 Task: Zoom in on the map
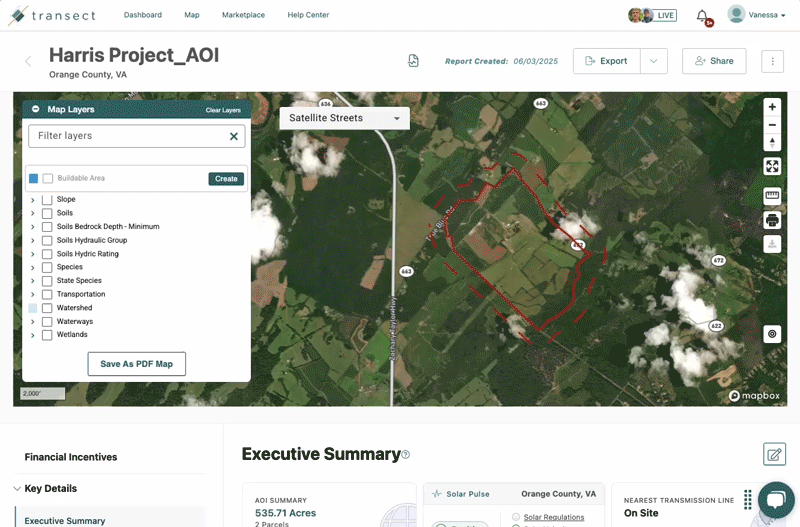coord(772,107)
